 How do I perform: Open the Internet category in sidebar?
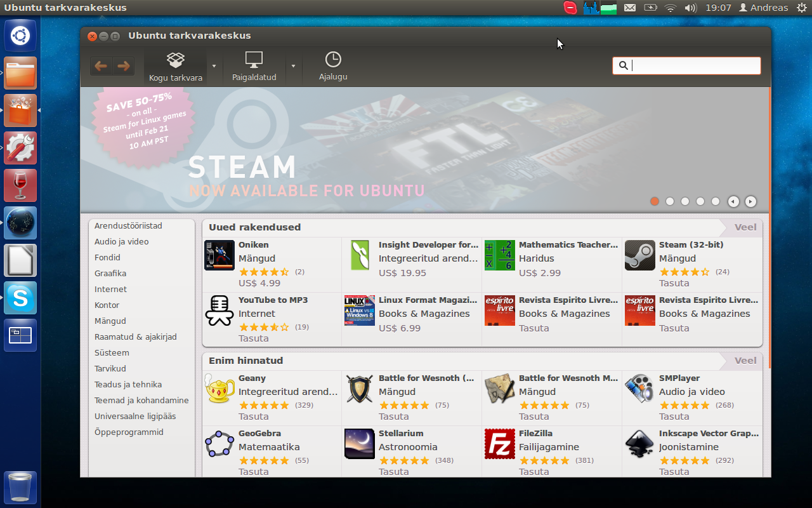(x=110, y=289)
